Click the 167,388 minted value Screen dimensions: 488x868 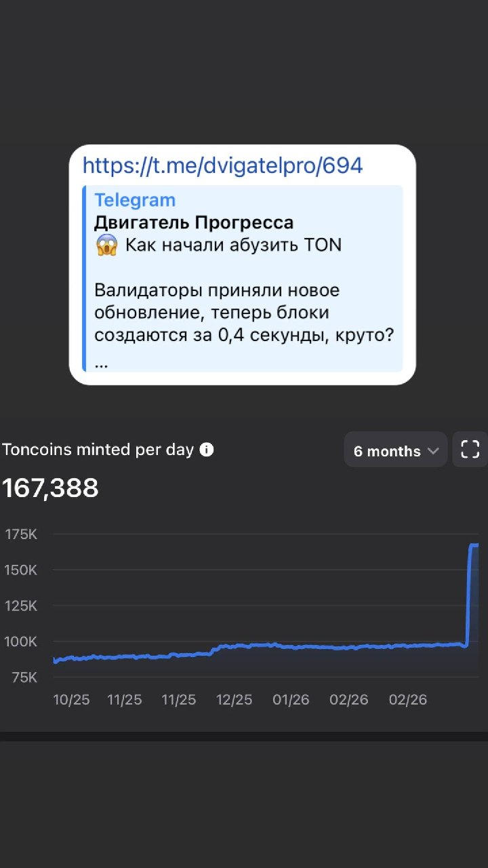50,488
